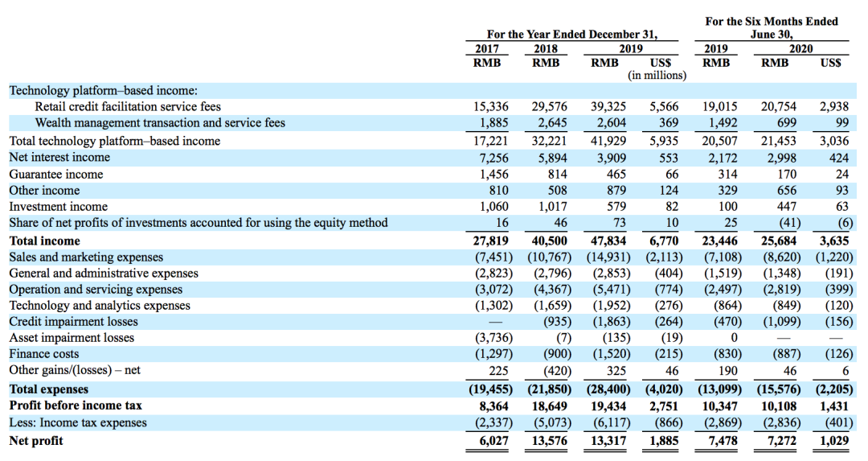
Task: Click the 'Retail credit facilitation service fees' row label
Action: point(128,106)
